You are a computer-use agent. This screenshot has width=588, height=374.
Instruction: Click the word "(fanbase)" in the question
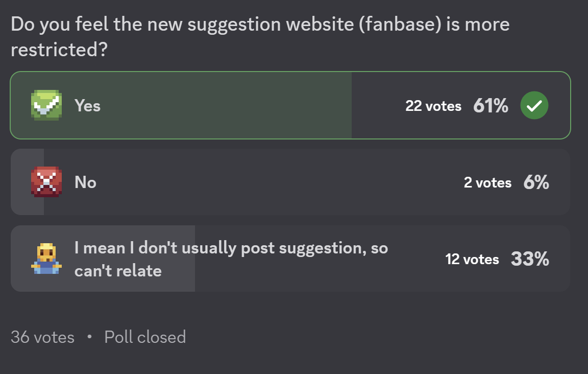pyautogui.click(x=400, y=25)
